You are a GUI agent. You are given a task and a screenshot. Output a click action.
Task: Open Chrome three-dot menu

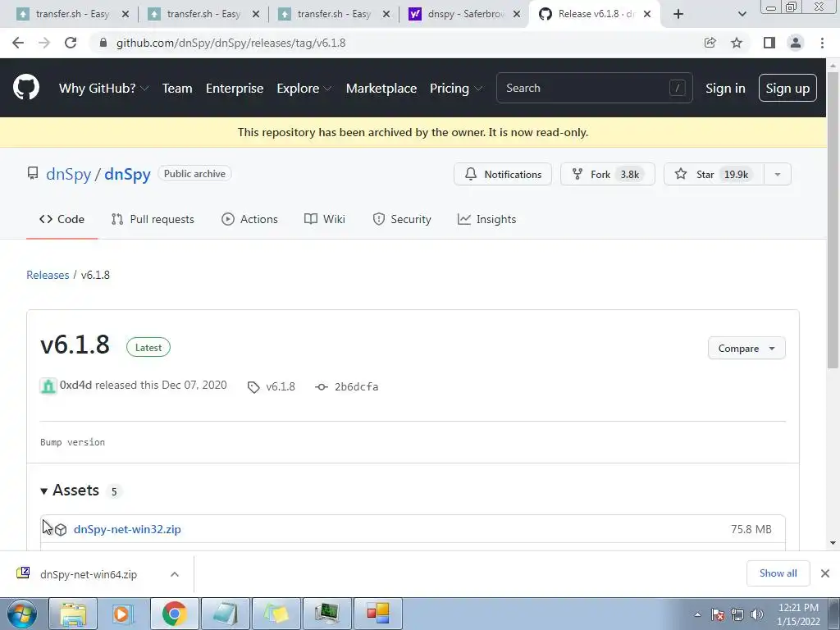822,43
